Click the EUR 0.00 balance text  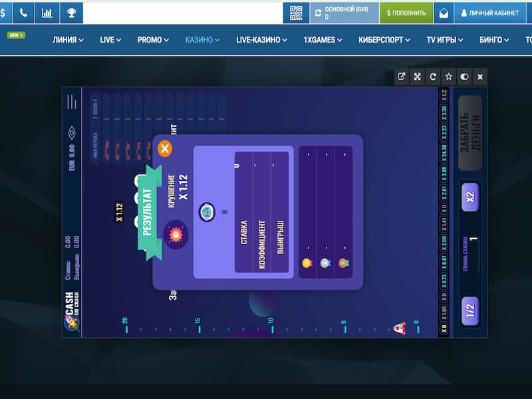[72, 158]
